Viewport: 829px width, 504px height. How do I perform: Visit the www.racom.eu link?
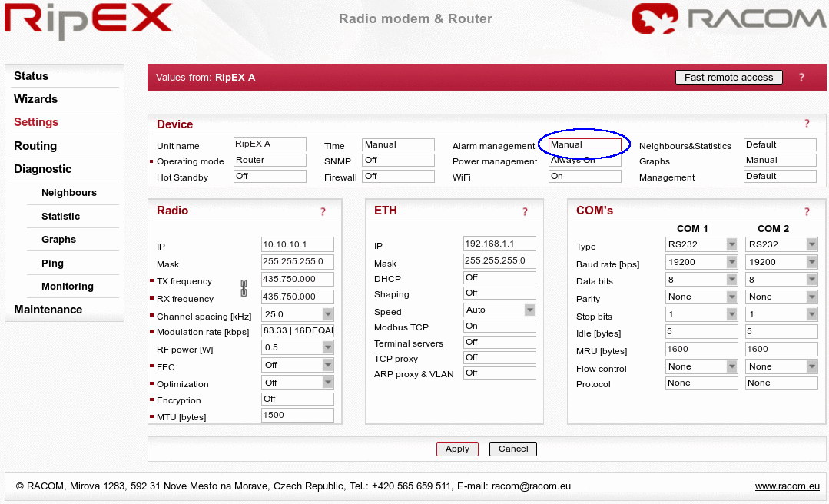(788, 486)
